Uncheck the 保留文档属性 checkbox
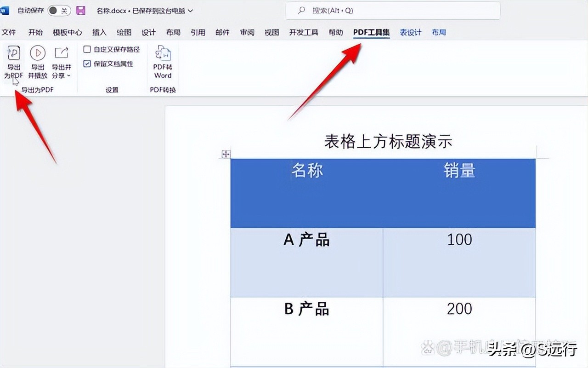Image resolution: width=588 pixels, height=368 pixels. pos(87,64)
